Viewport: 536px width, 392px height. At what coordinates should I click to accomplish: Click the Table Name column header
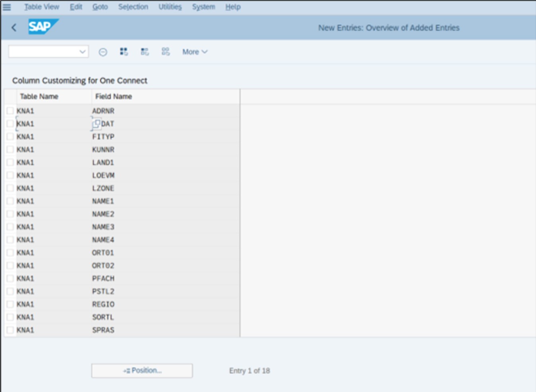(39, 96)
